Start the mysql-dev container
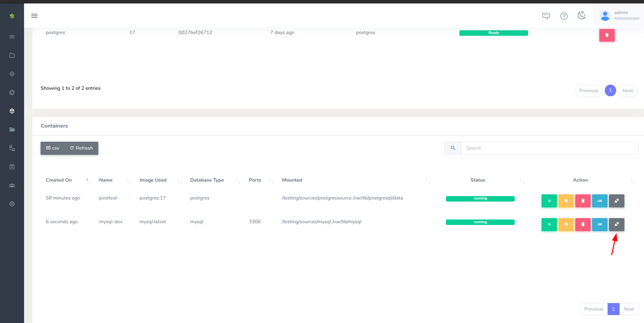 (549, 225)
